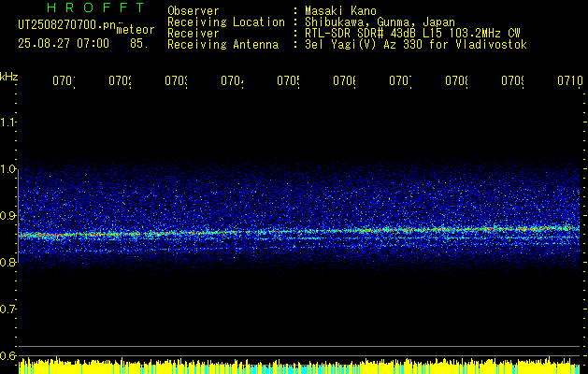This screenshot has height=374, width=588.
Task: Click the 0708 time marker
Action: click(x=456, y=80)
